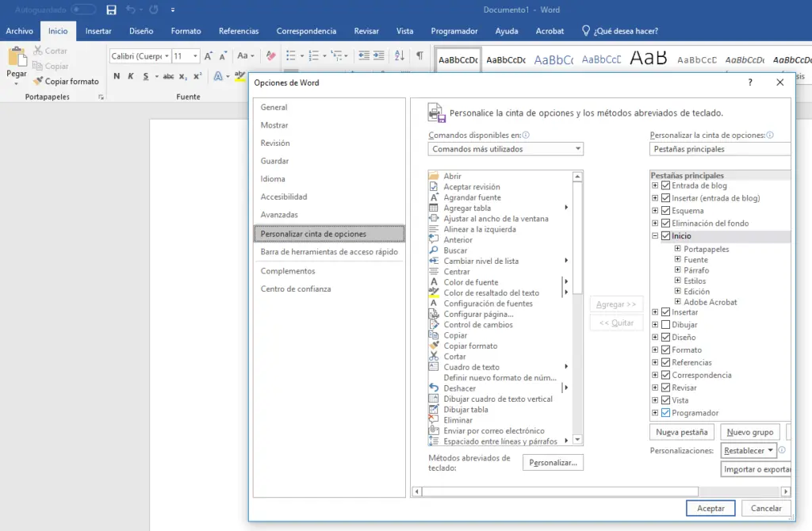The width and height of the screenshot is (812, 531).
Task: Click the Cancelar button
Action: [766, 508]
